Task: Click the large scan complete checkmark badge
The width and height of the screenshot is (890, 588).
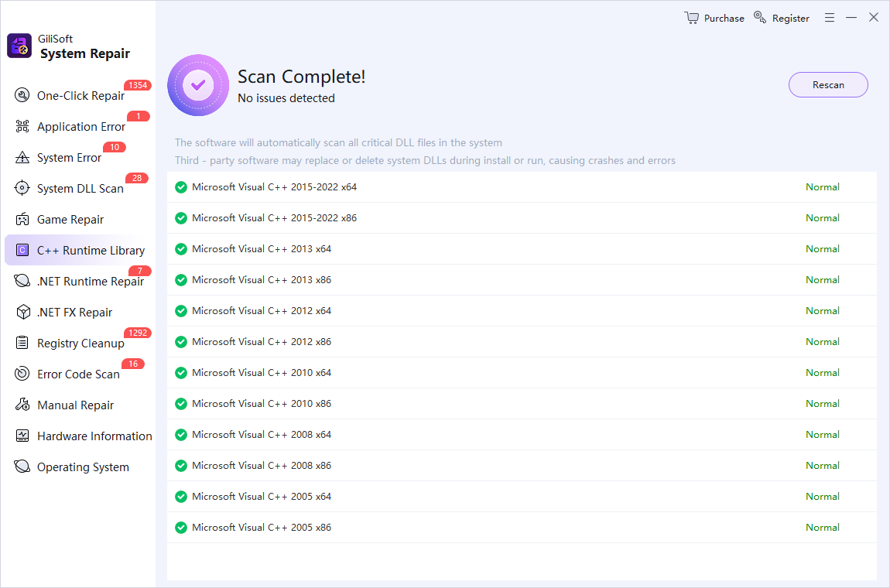Action: click(x=198, y=85)
